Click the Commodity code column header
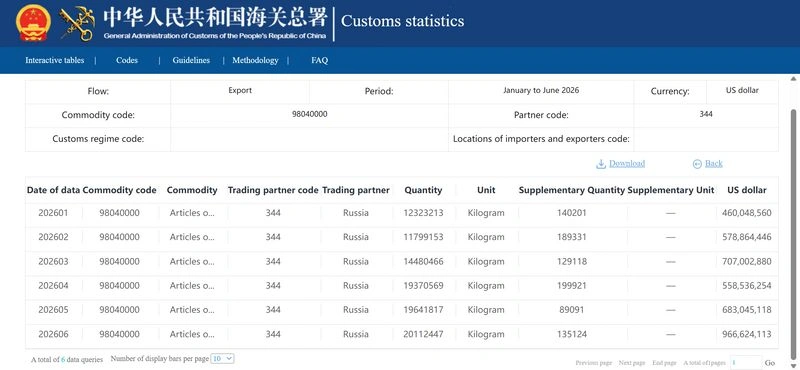The image size is (800, 370). (119, 190)
